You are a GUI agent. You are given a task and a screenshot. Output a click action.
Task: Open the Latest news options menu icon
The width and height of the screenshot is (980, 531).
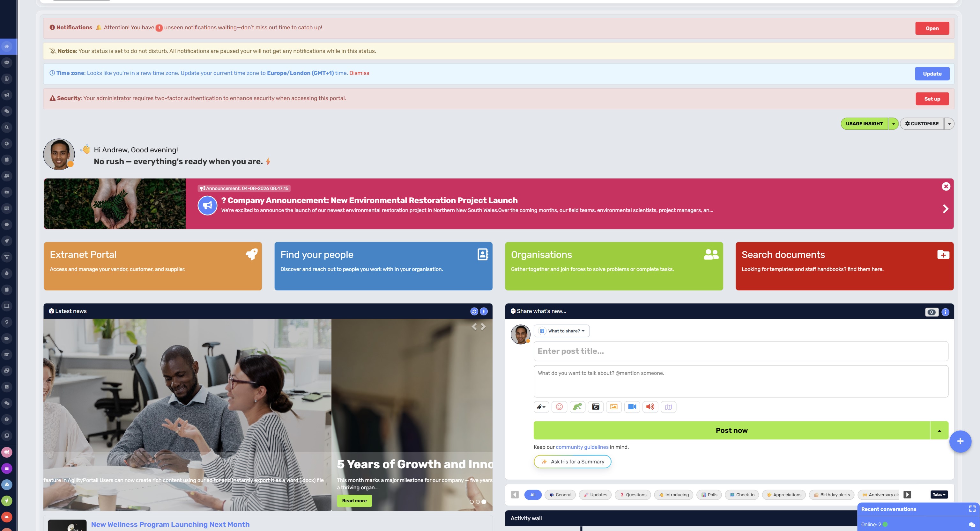click(x=484, y=311)
